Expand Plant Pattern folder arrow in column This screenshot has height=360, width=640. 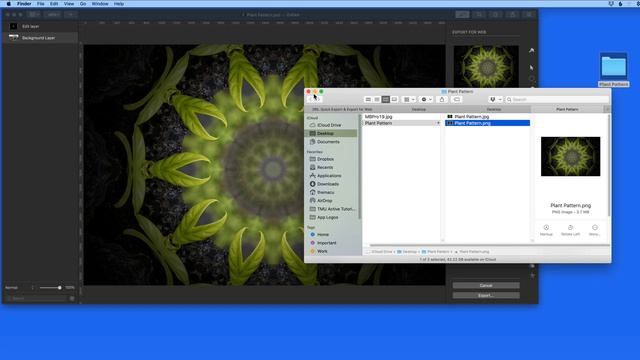[438, 123]
